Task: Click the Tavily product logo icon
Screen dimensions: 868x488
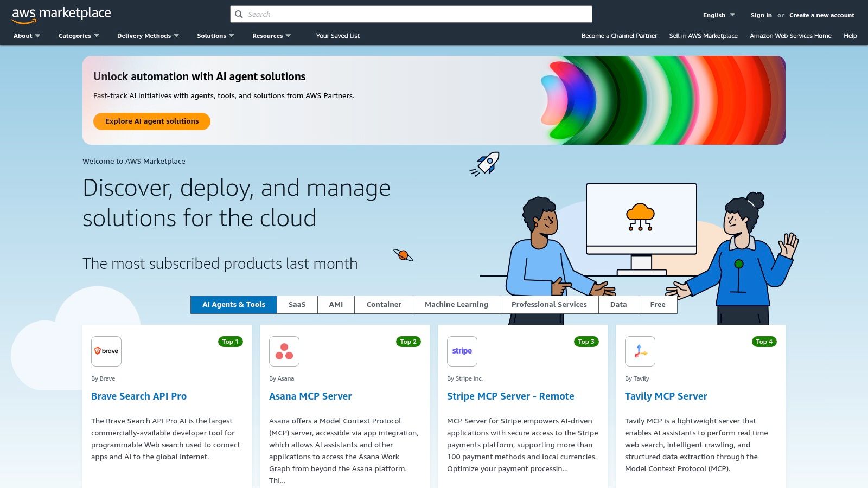Action: (640, 351)
